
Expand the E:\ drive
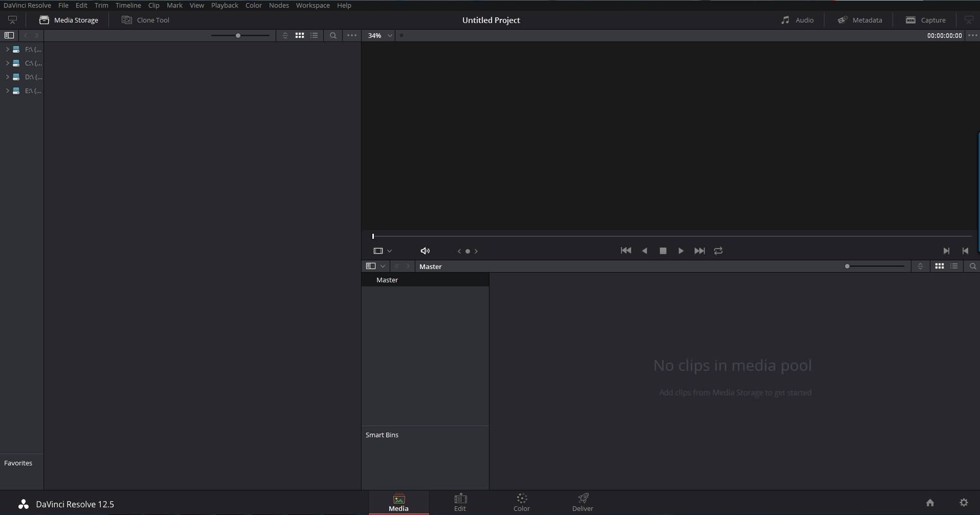point(7,91)
